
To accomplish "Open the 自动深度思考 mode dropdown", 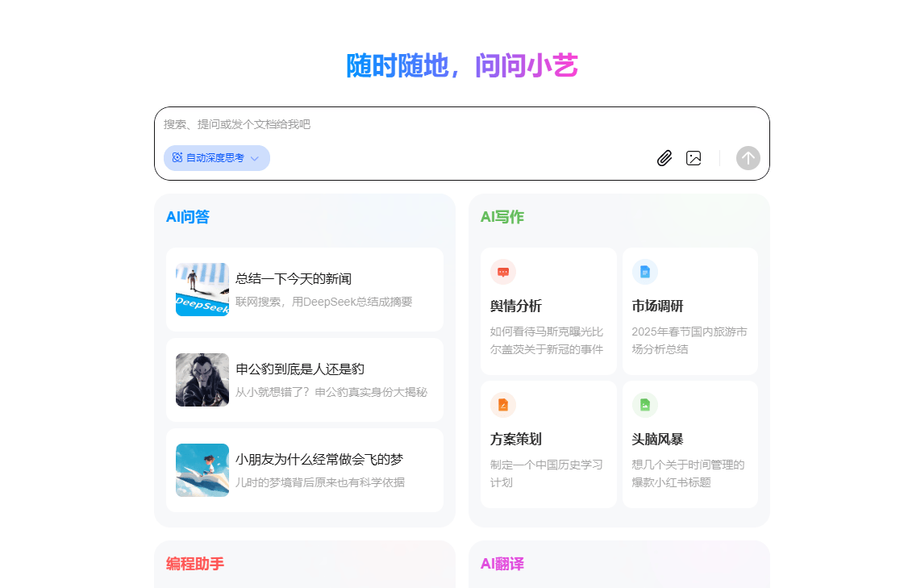I will pyautogui.click(x=215, y=158).
